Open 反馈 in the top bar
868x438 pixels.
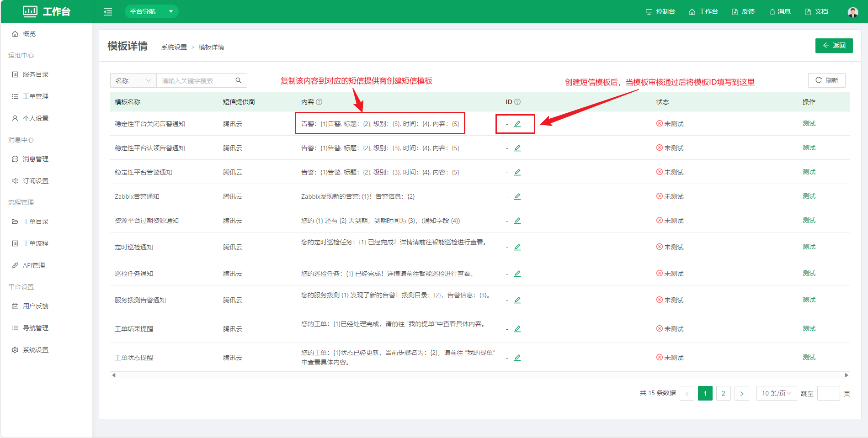(x=744, y=11)
